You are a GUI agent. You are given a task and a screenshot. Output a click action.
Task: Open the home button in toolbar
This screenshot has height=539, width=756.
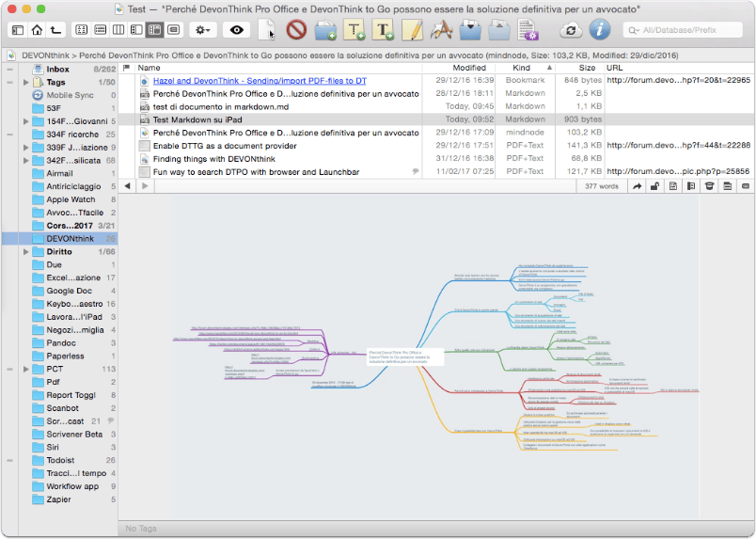pyautogui.click(x=37, y=30)
